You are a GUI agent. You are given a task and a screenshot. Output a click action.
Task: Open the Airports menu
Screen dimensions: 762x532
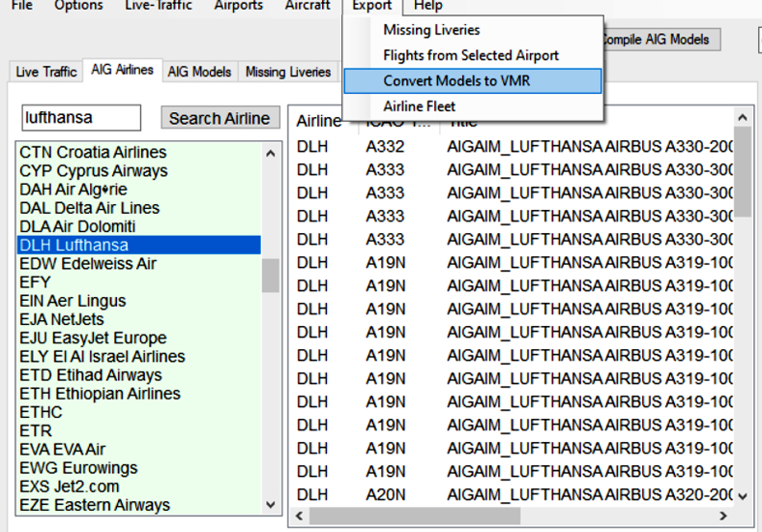239,6
